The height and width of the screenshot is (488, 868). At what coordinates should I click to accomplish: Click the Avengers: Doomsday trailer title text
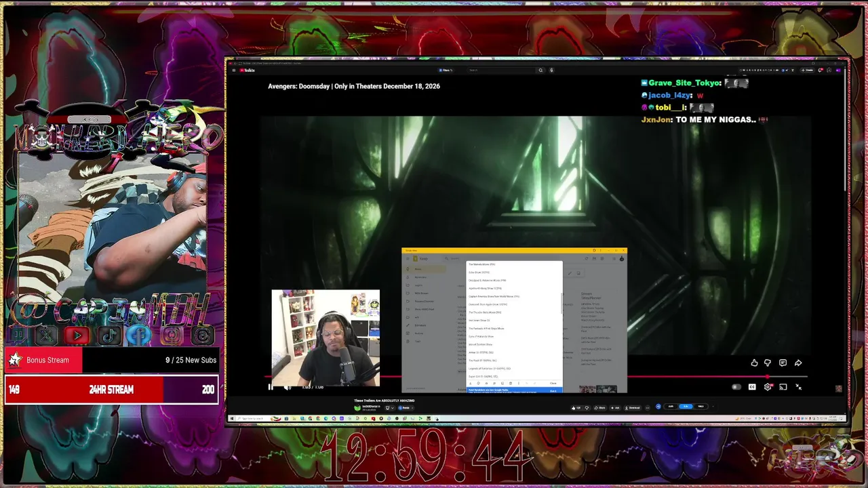point(354,86)
